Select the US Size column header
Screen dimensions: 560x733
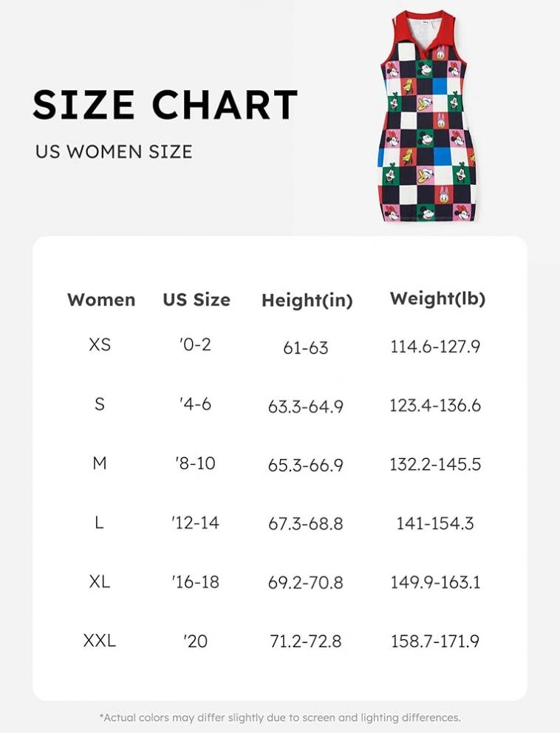(x=197, y=300)
